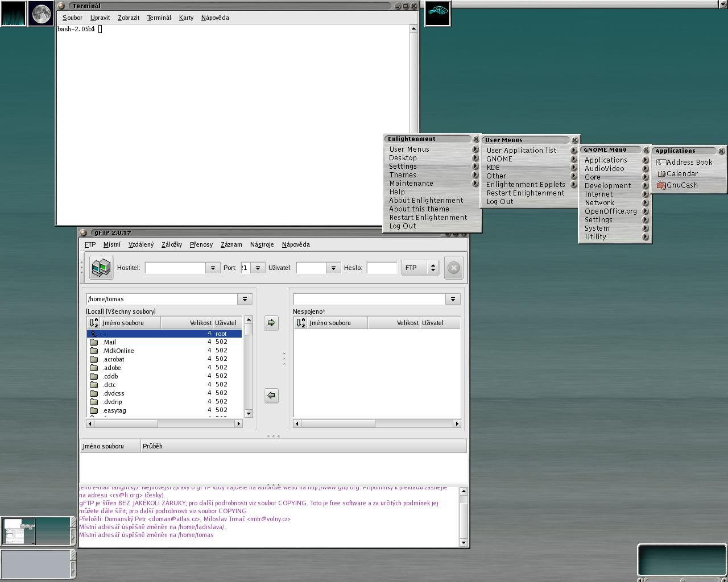This screenshot has height=582, width=728.
Task: Click the moon phase epplet
Action: [x=41, y=14]
